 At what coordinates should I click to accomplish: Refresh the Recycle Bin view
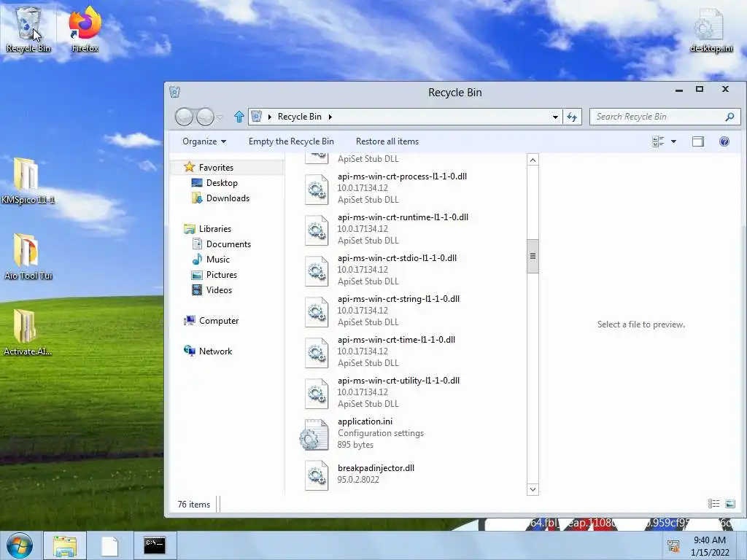(572, 117)
